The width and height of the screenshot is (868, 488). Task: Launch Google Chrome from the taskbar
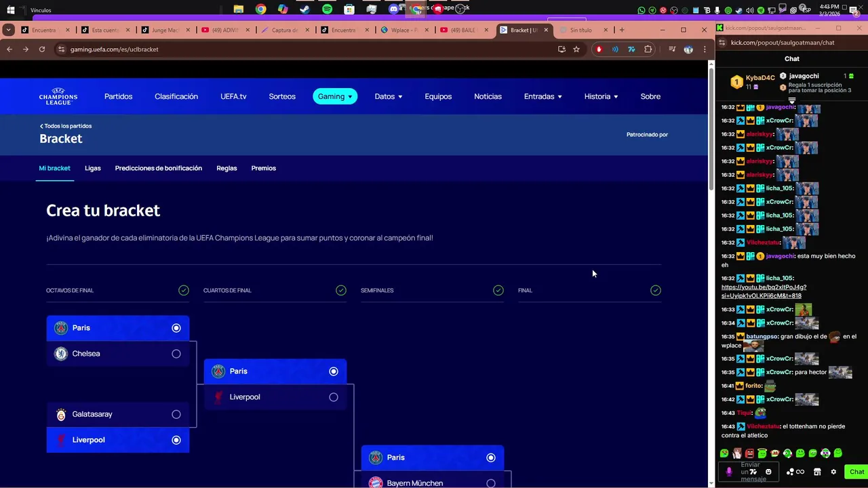click(x=260, y=9)
